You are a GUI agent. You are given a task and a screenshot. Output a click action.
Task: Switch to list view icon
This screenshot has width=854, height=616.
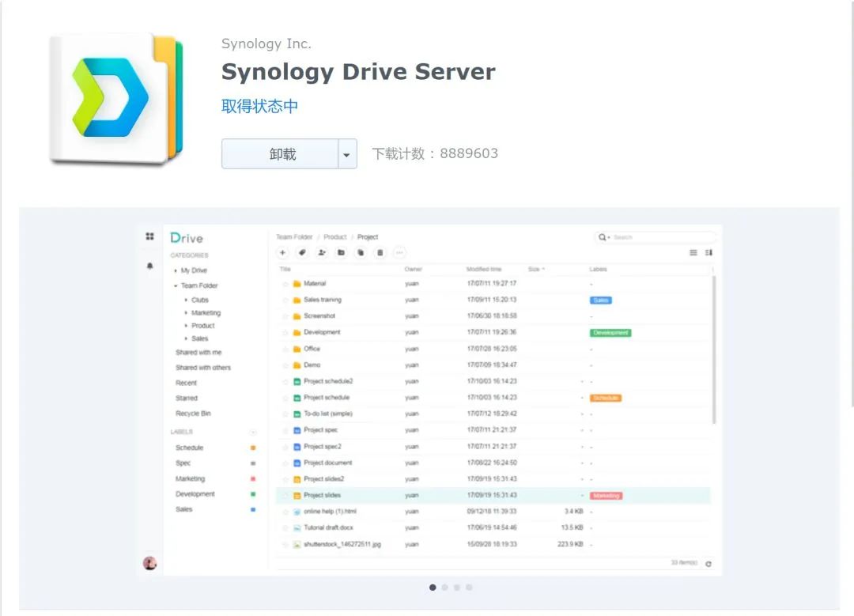(x=693, y=253)
